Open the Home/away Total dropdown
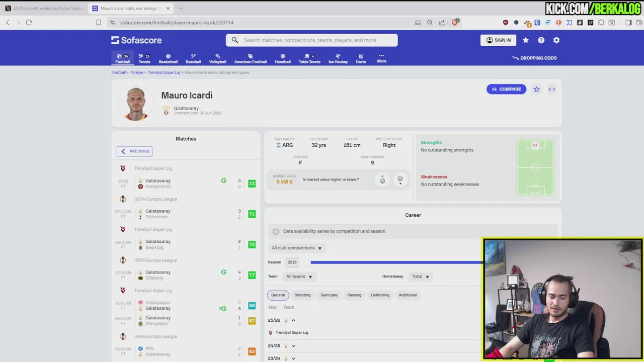The width and height of the screenshot is (644, 362). coord(421,277)
